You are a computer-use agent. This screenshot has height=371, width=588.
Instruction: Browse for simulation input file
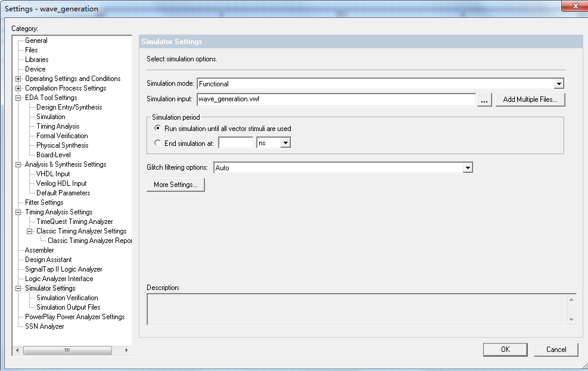click(x=484, y=99)
